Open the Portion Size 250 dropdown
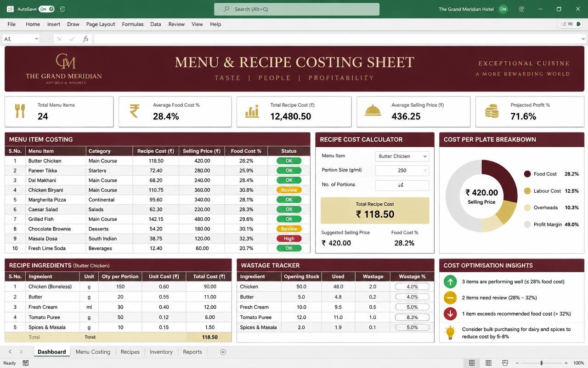588x368 pixels. (x=402, y=170)
